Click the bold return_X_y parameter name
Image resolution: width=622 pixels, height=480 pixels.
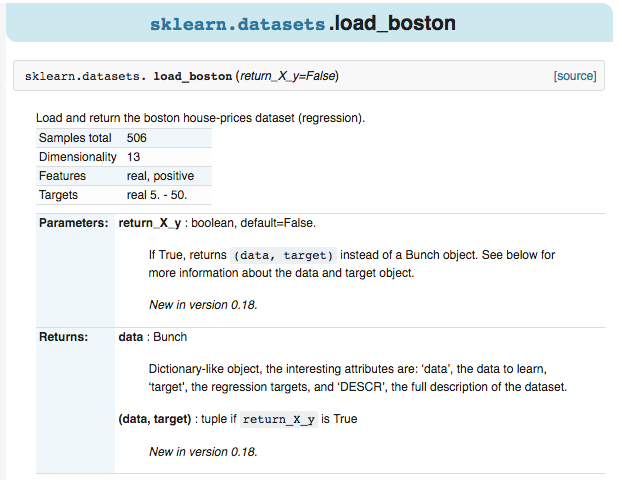click(149, 223)
